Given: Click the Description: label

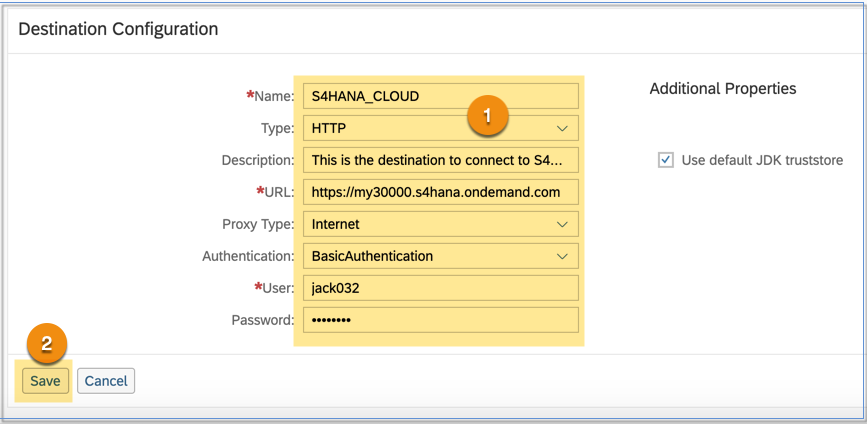Looking at the screenshot, I should 258,160.
